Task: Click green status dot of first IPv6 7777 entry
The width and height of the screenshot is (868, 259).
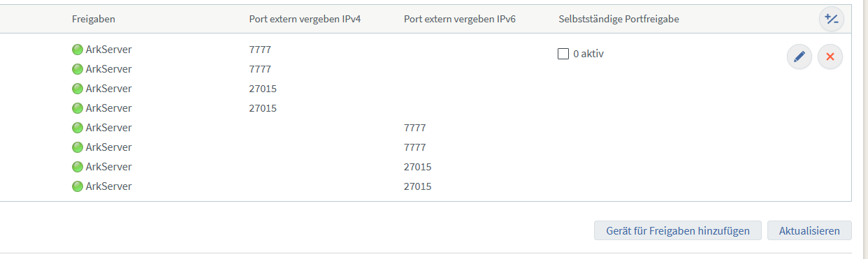Action: [78, 128]
